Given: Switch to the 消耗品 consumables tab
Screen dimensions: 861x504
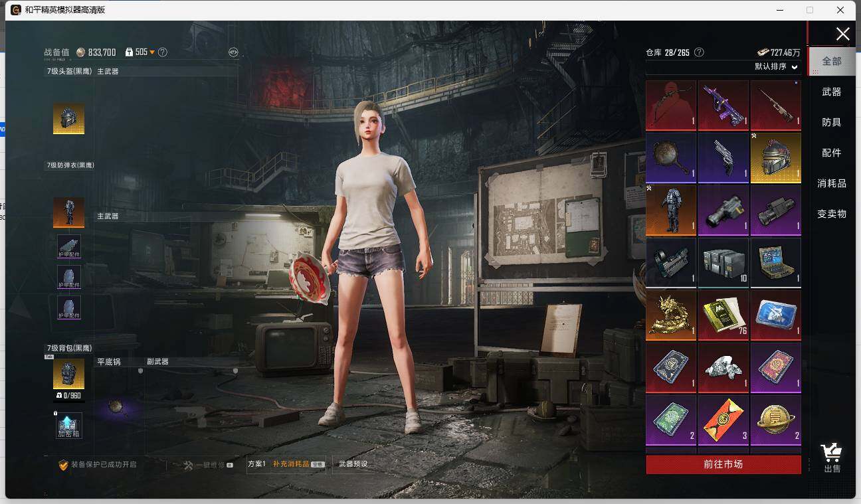Looking at the screenshot, I should tap(832, 183).
